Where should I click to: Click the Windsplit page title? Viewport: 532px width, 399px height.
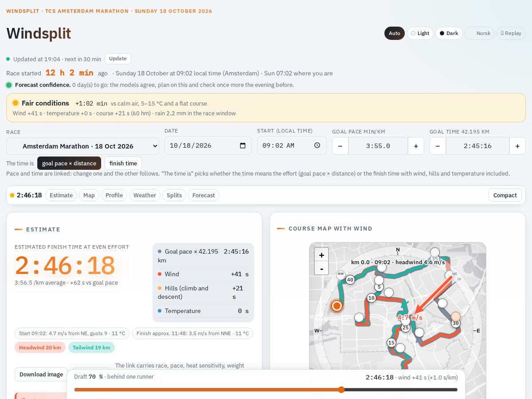[39, 34]
